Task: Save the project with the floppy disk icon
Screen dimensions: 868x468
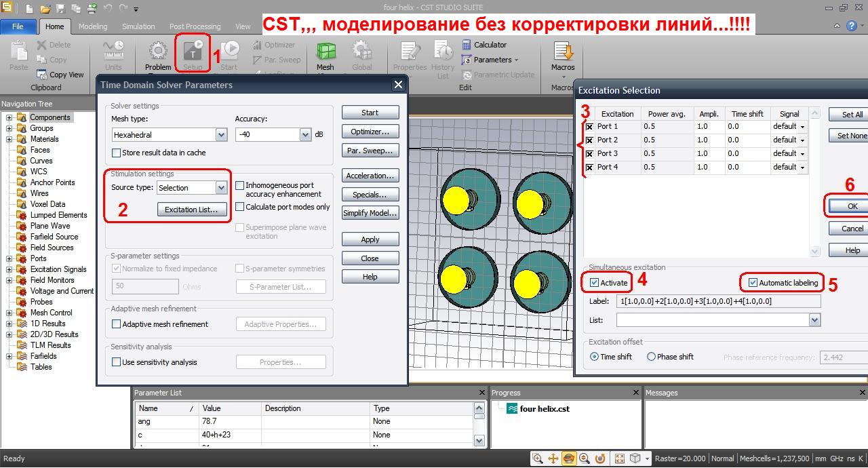Action: (61, 9)
